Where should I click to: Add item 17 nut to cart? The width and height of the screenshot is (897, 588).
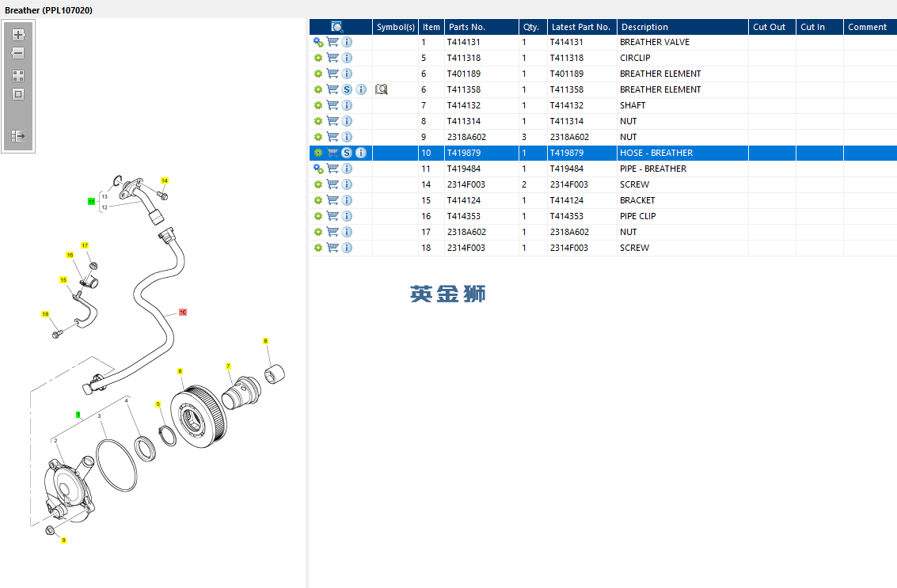[333, 232]
